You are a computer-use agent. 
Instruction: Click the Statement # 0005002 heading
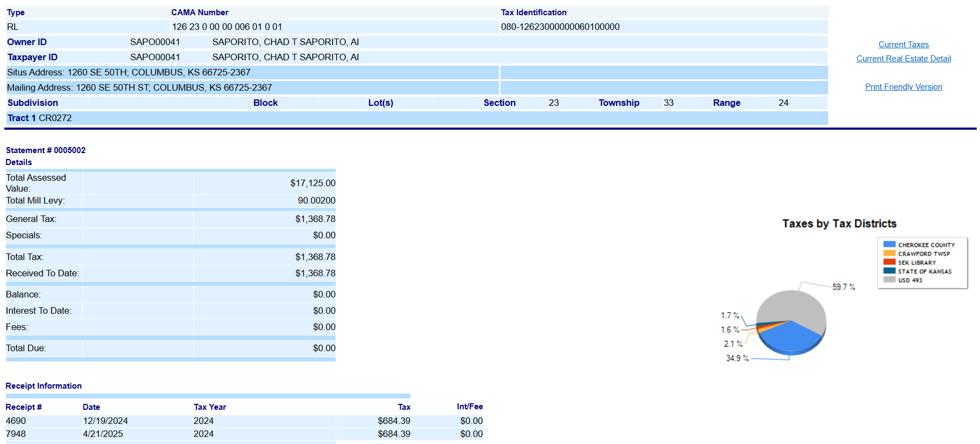pos(46,150)
